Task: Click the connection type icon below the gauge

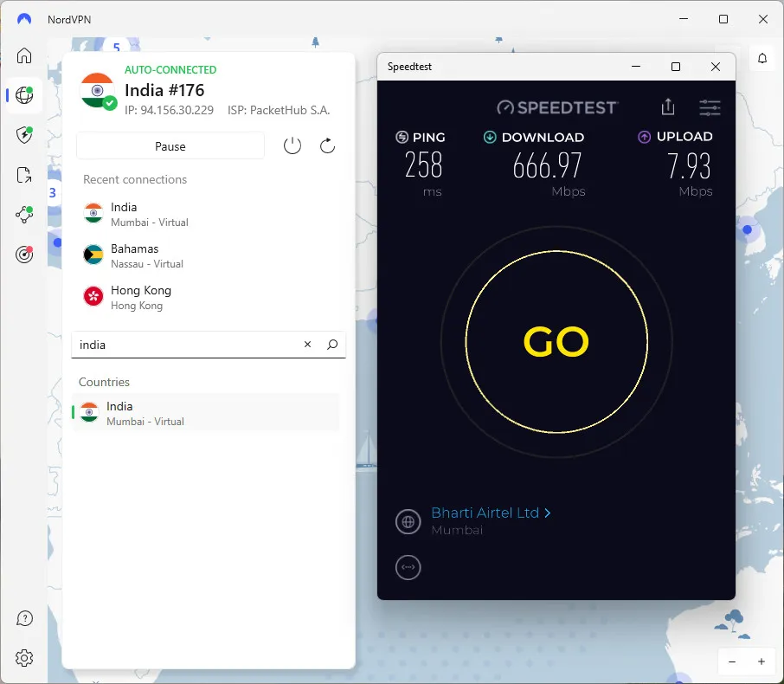Action: click(408, 567)
